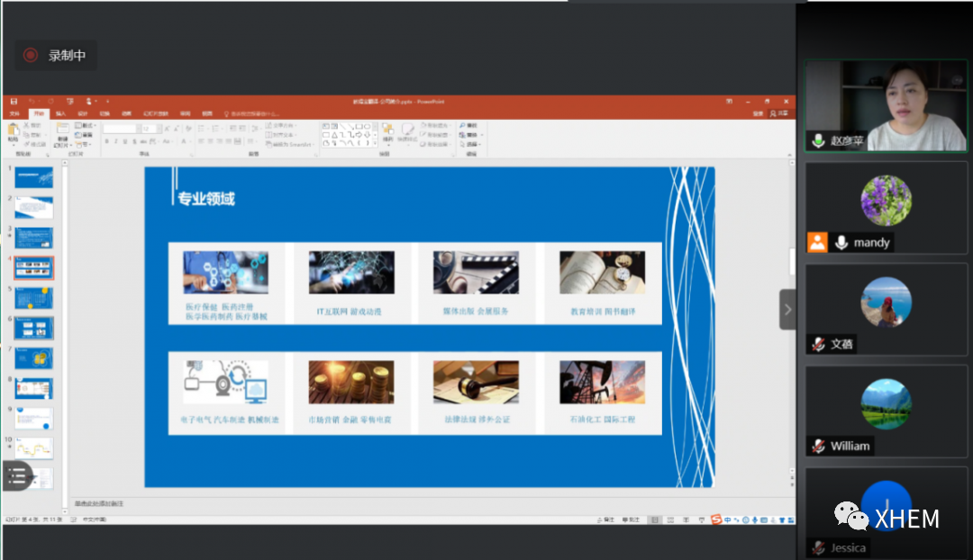
Task: Click the Find icon in editing group
Action: pyautogui.click(x=468, y=125)
